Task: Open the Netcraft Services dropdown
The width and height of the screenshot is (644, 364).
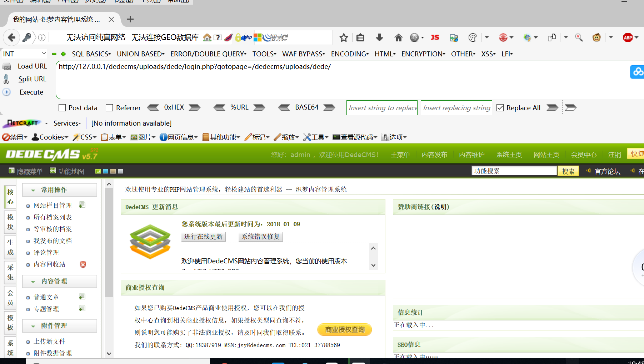Action: (x=66, y=123)
